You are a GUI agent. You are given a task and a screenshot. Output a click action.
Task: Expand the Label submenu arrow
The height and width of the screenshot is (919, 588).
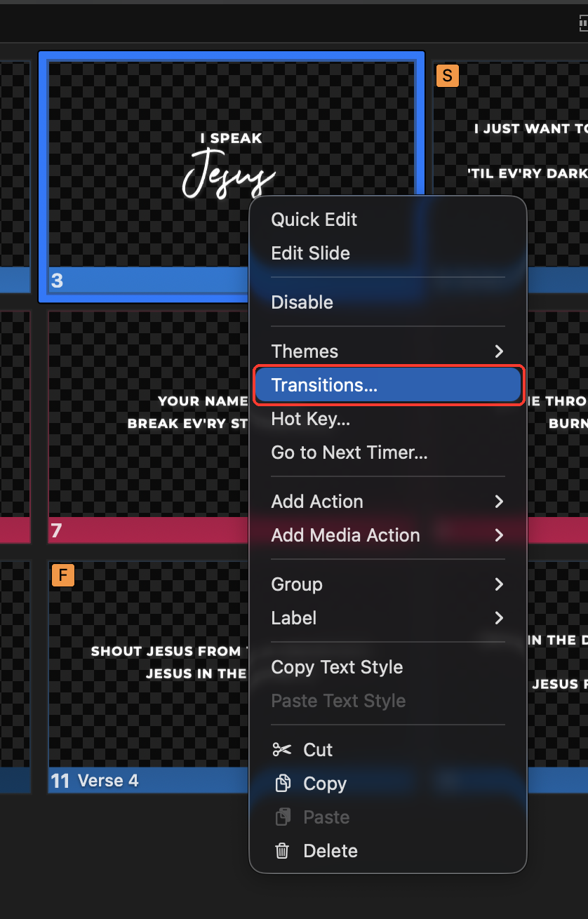coord(499,618)
